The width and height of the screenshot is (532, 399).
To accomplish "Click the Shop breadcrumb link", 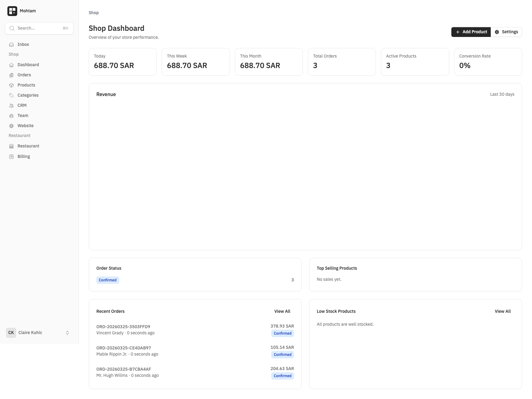I will pos(93,13).
